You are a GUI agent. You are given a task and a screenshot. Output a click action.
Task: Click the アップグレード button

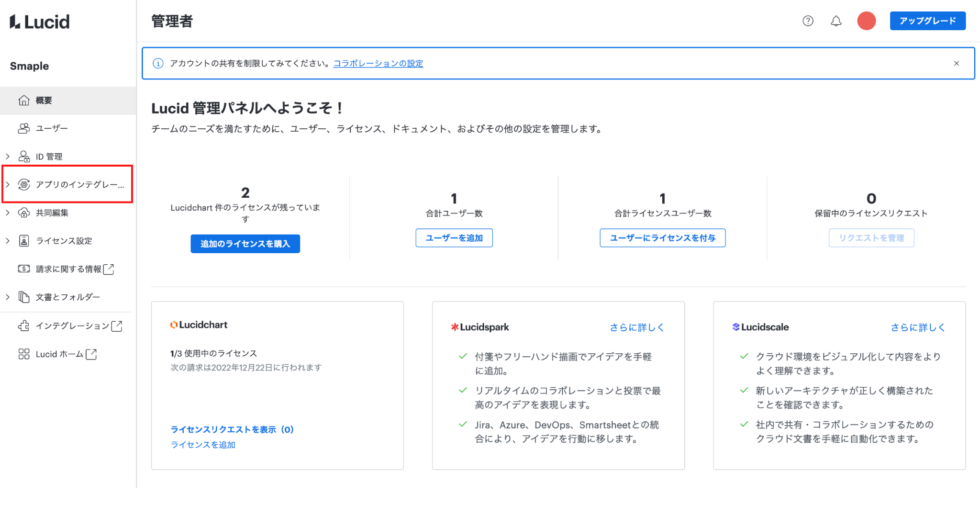[x=927, y=21]
